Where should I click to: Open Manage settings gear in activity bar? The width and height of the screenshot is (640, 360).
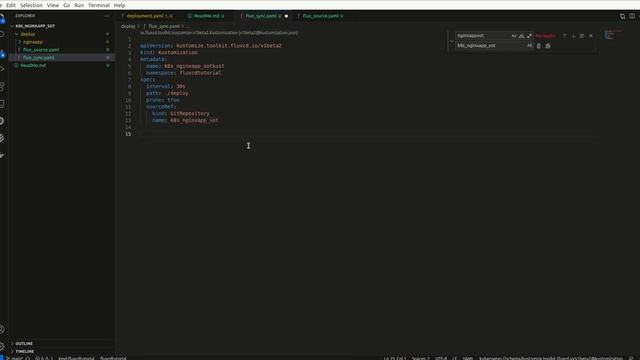coord(2,346)
